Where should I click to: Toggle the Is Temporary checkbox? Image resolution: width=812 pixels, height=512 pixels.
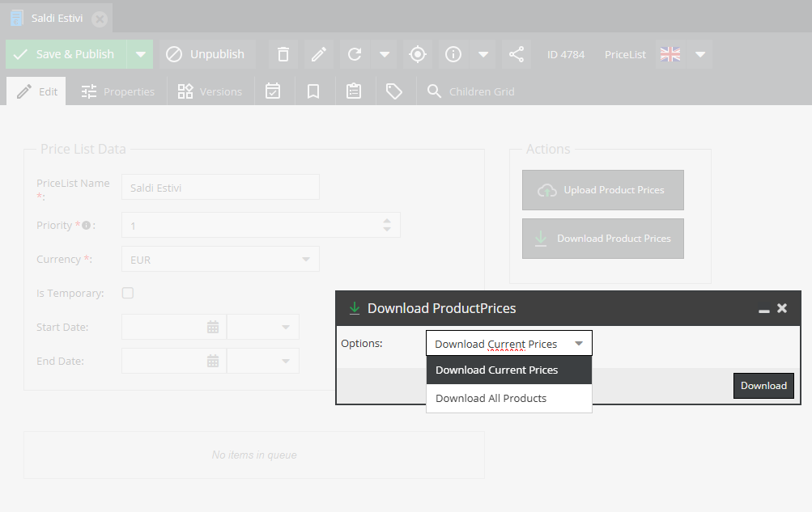click(x=128, y=293)
